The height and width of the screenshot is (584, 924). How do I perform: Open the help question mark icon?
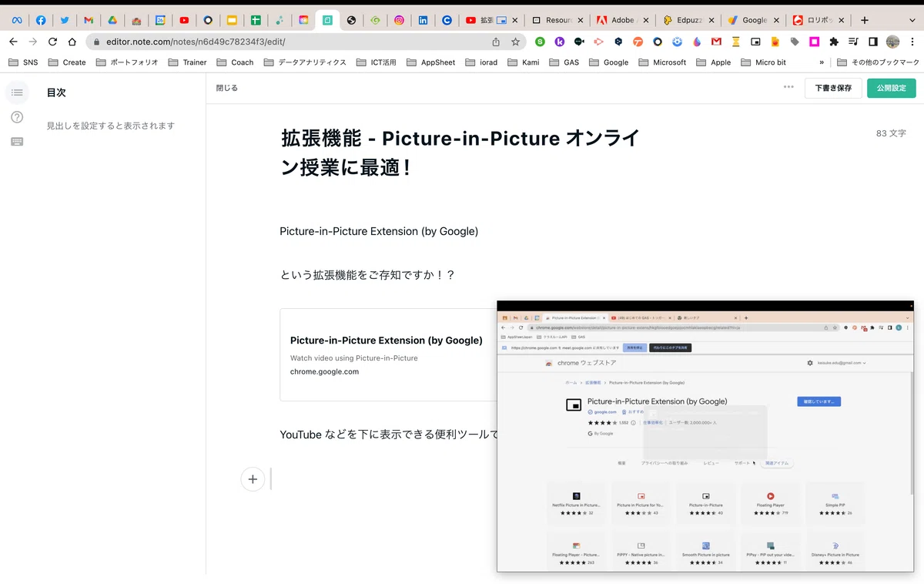[x=17, y=117]
